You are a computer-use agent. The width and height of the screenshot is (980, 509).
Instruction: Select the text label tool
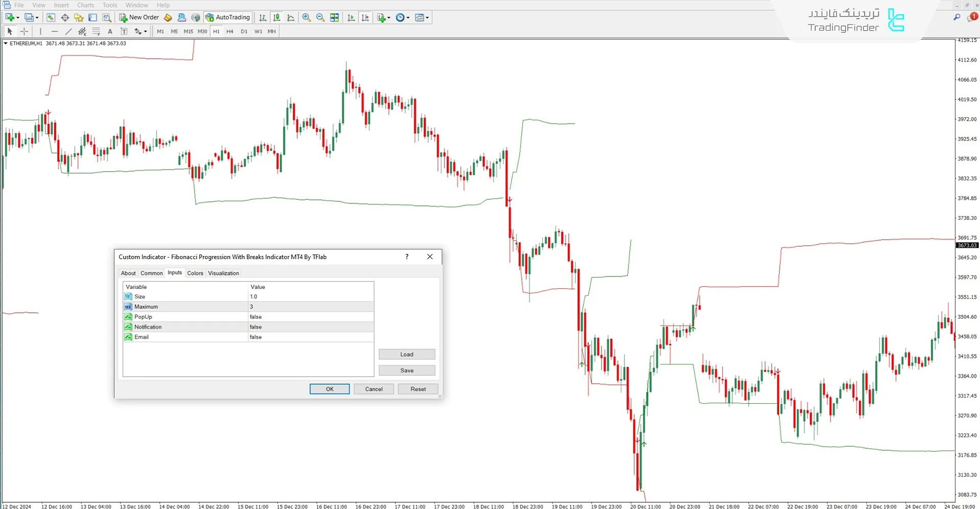(x=124, y=32)
